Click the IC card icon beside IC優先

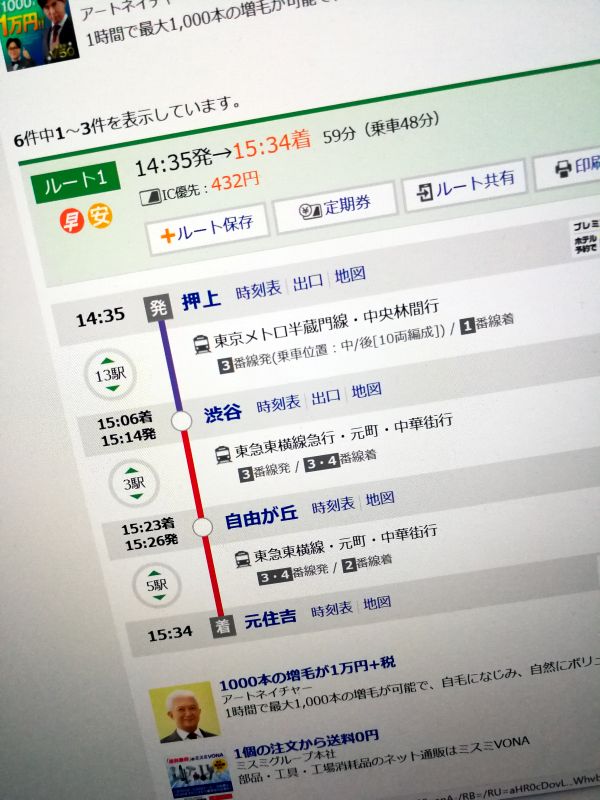click(x=151, y=196)
